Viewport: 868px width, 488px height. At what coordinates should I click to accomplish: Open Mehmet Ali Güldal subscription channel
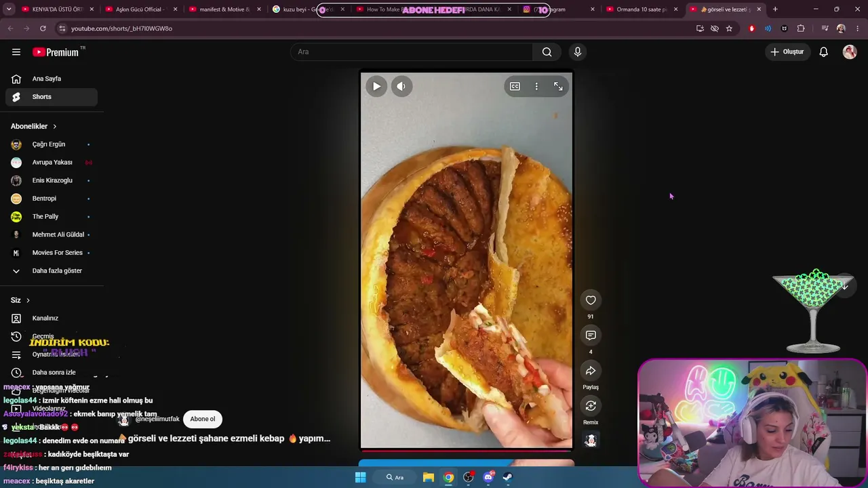pyautogui.click(x=52, y=235)
